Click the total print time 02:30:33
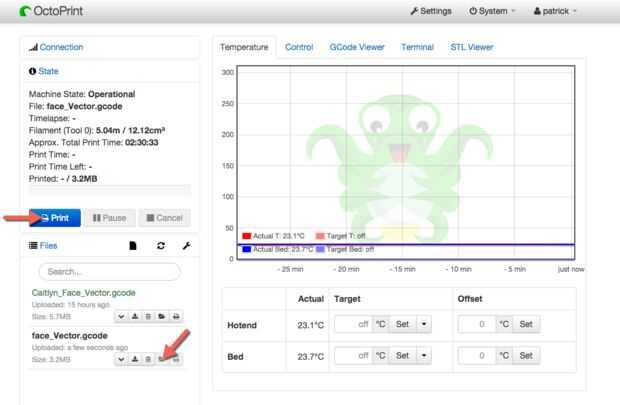 (142, 142)
